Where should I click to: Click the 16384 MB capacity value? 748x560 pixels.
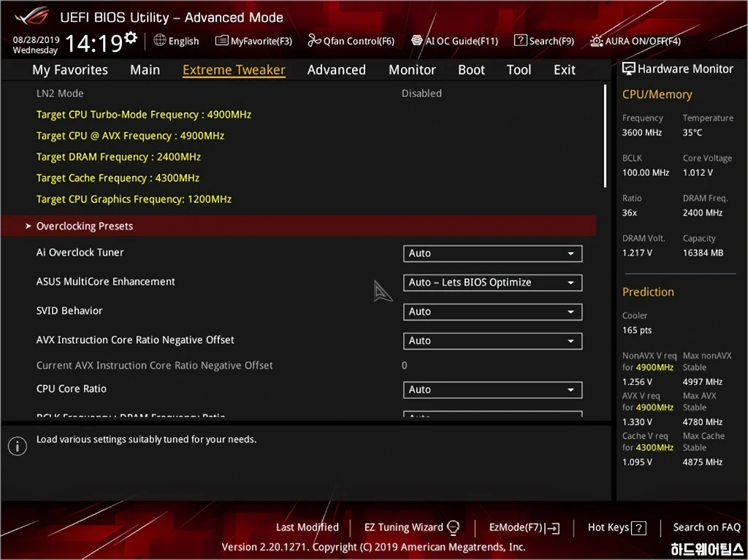(703, 253)
